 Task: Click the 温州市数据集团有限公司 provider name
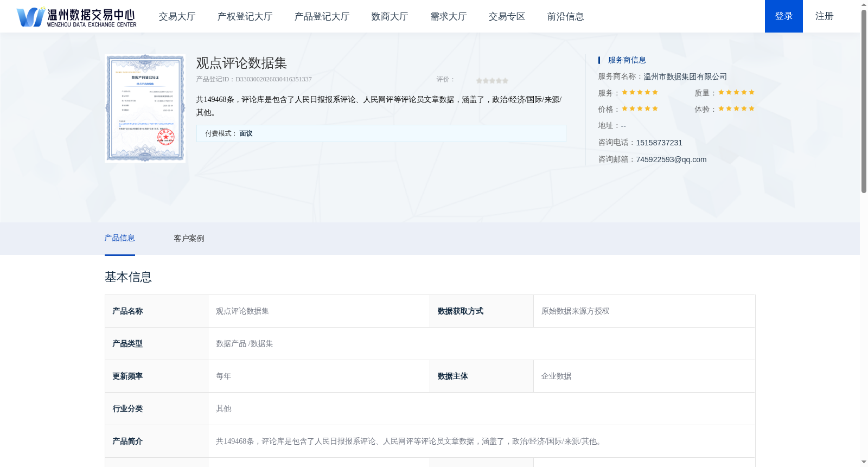pyautogui.click(x=685, y=76)
